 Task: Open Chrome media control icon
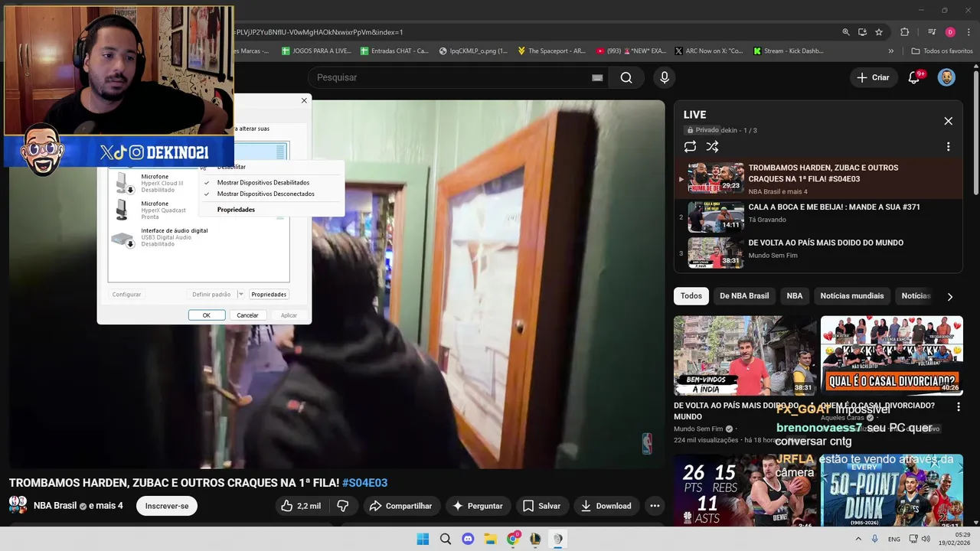point(932,32)
